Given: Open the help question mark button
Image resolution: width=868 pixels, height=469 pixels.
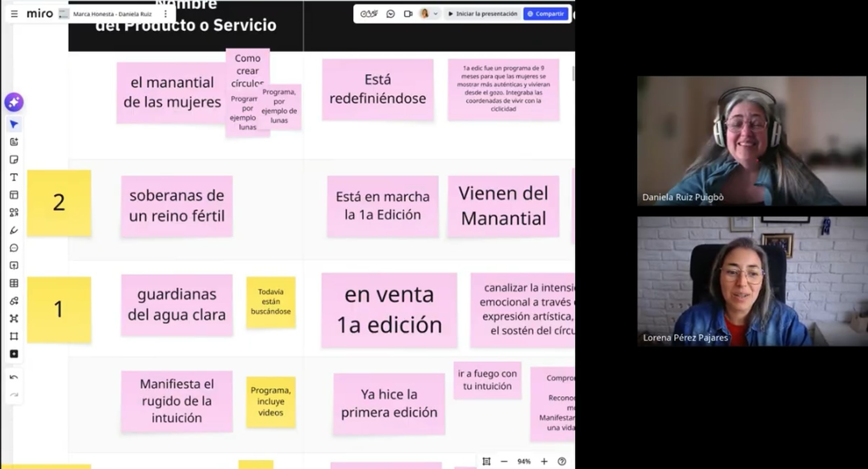Looking at the screenshot, I should pos(562,461).
